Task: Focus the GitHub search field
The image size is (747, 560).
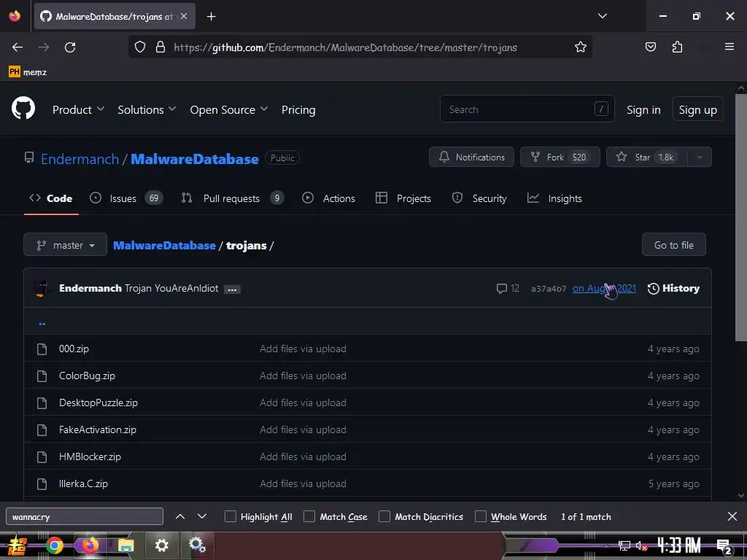Action: (x=527, y=109)
